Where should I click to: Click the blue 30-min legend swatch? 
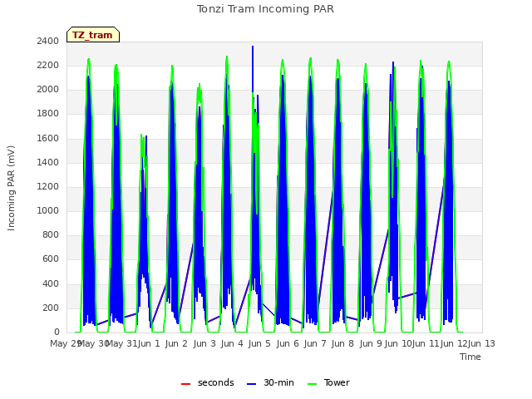[251, 384]
